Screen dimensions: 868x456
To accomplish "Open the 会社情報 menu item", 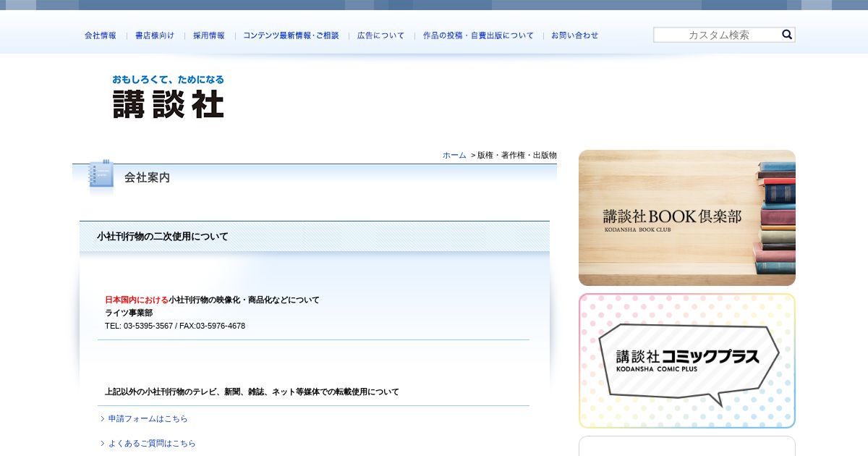I will tap(101, 35).
